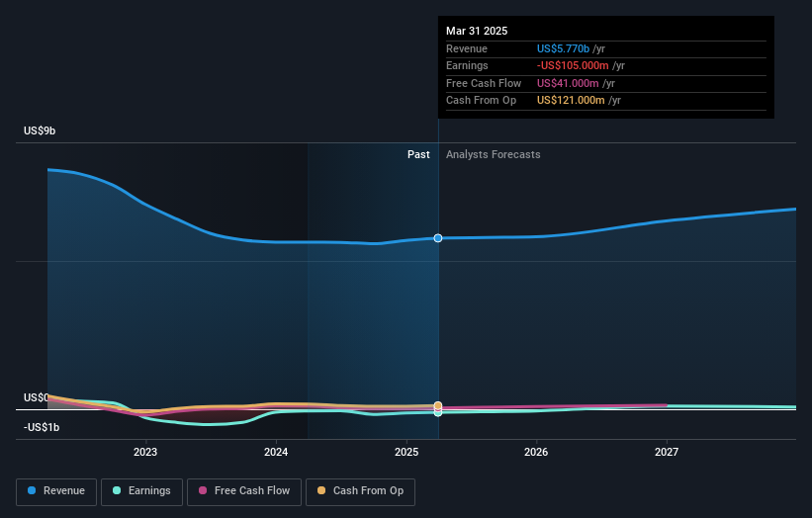
Task: Click the US$41.000m free cash flow value
Action: coord(568,83)
